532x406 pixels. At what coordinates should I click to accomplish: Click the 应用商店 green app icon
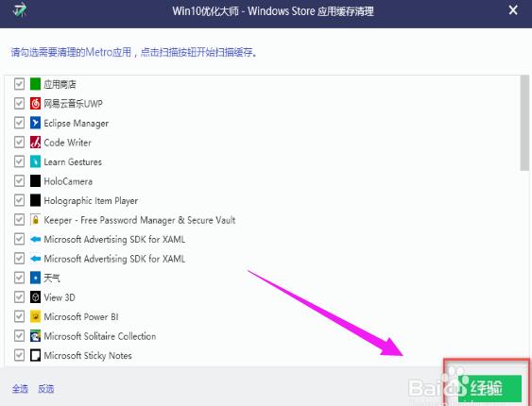click(35, 84)
